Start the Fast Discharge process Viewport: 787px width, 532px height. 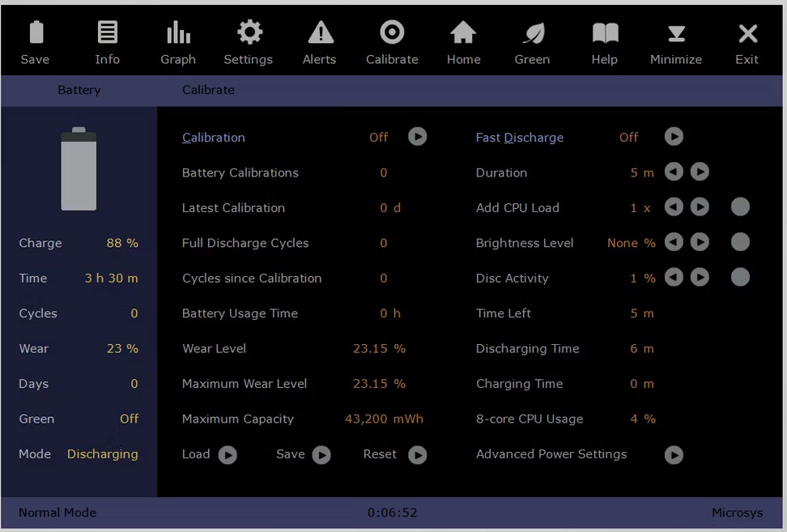674,137
